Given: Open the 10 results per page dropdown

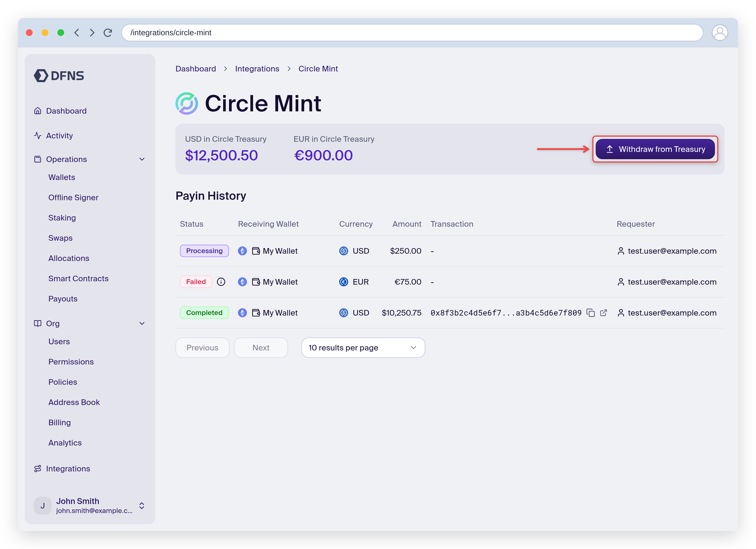Looking at the screenshot, I should click(363, 348).
